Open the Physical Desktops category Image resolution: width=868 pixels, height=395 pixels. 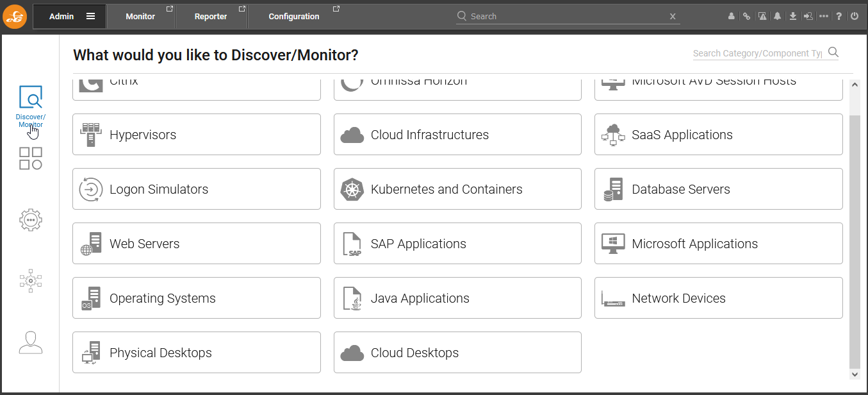[x=197, y=353]
